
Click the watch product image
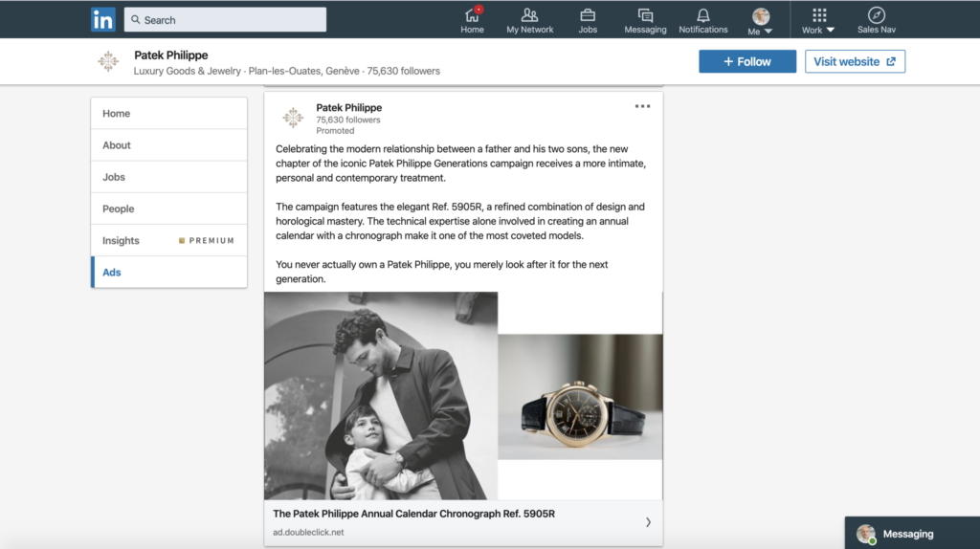point(580,397)
